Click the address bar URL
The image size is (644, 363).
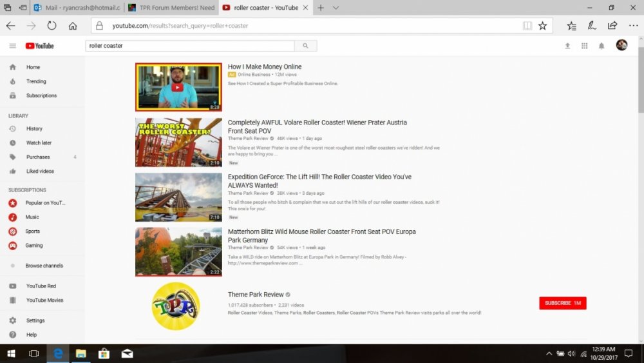(x=180, y=26)
